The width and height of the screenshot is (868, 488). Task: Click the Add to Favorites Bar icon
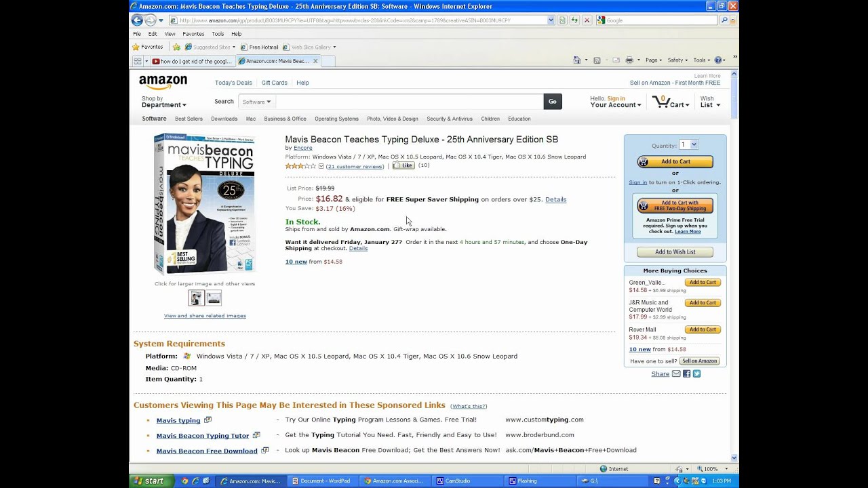[176, 47]
